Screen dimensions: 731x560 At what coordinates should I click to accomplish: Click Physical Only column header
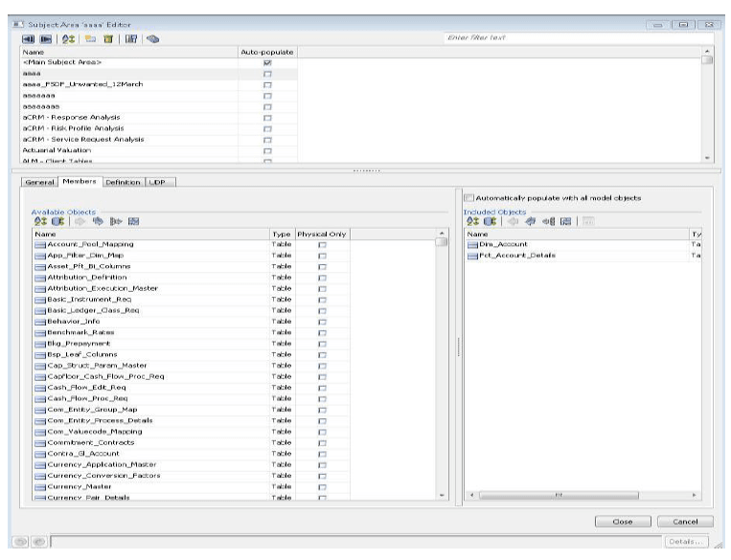[x=322, y=235]
